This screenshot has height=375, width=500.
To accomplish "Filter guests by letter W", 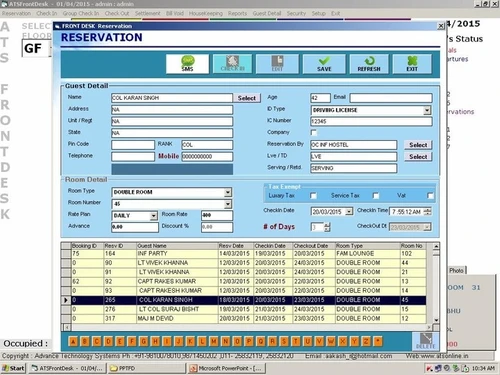I will (331, 341).
